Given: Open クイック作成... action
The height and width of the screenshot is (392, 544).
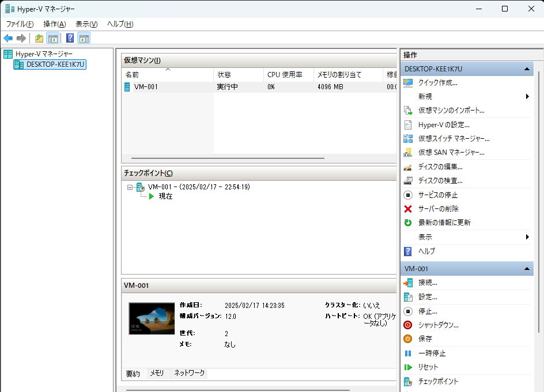Looking at the screenshot, I should pyautogui.click(x=437, y=83).
